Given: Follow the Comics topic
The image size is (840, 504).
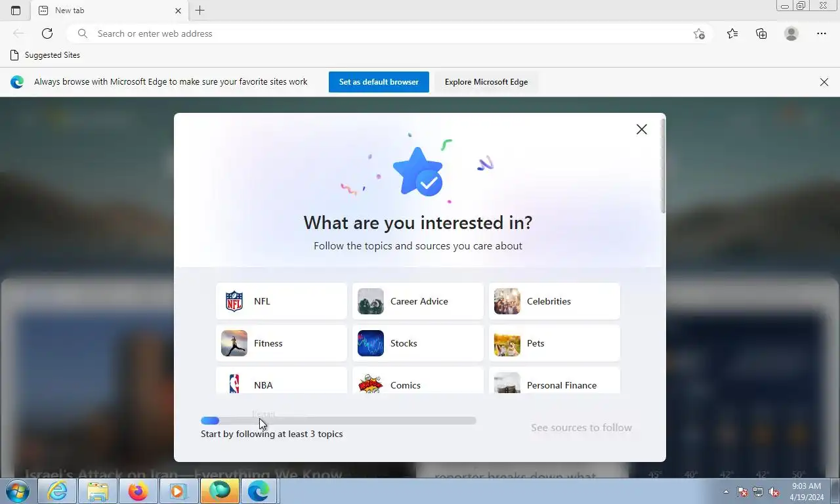Looking at the screenshot, I should point(418,381).
